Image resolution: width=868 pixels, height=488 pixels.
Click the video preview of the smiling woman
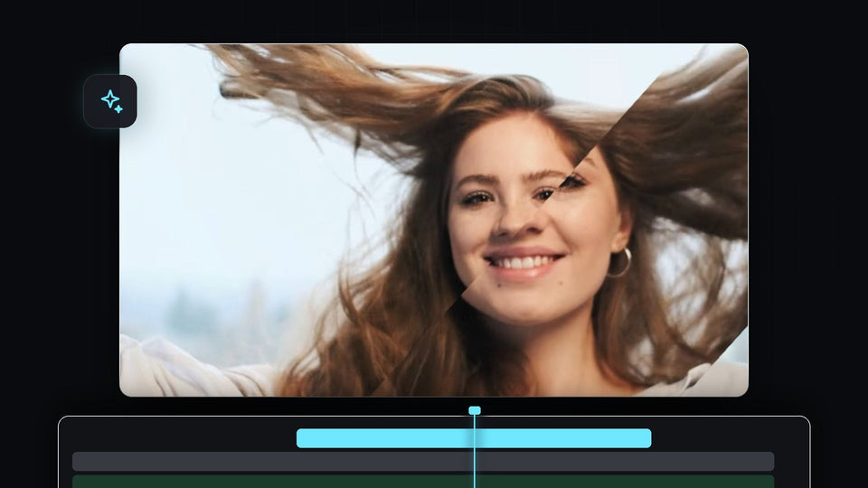[x=434, y=221]
